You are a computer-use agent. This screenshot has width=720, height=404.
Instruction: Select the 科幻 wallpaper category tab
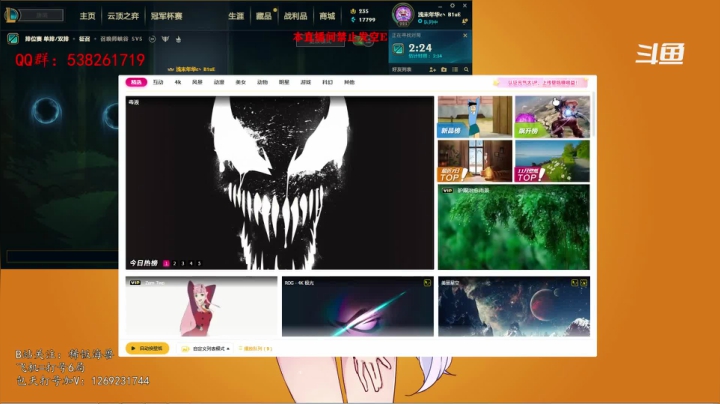(327, 82)
